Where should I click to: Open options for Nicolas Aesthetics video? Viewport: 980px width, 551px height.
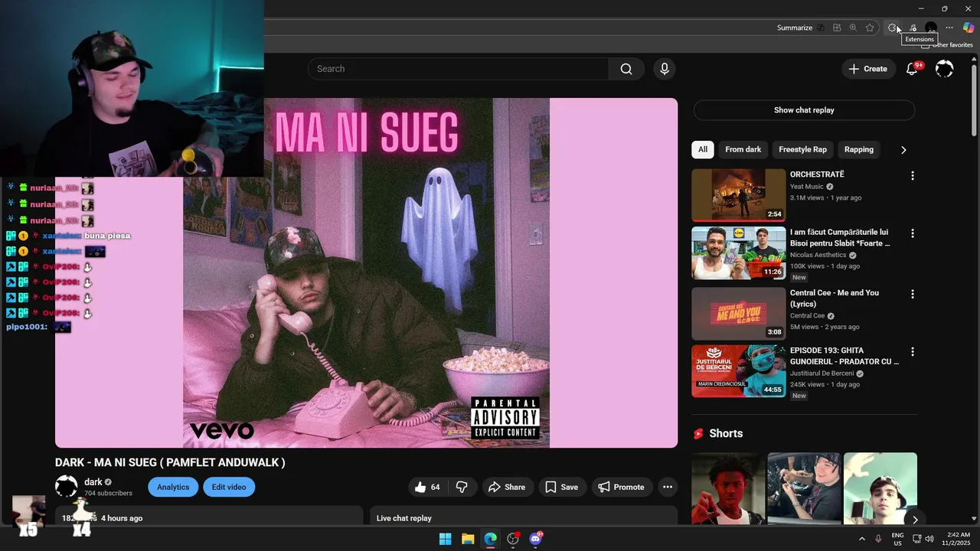tap(912, 233)
